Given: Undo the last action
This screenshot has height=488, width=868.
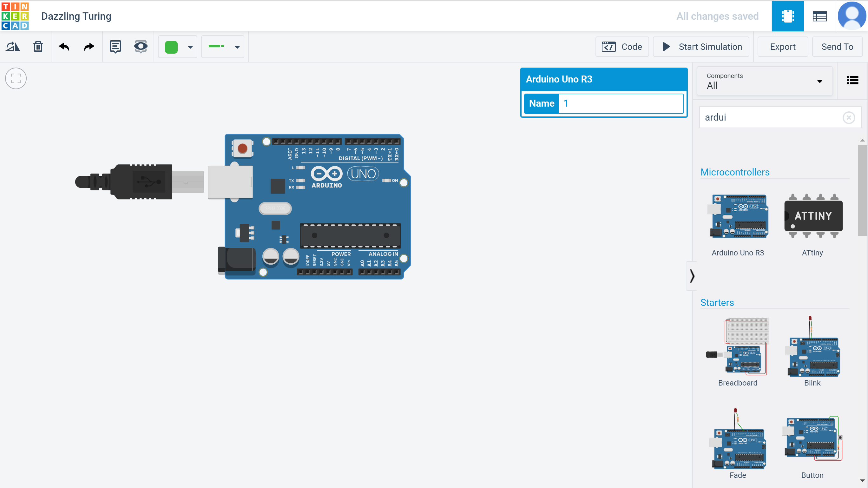Looking at the screenshot, I should pos(64,47).
